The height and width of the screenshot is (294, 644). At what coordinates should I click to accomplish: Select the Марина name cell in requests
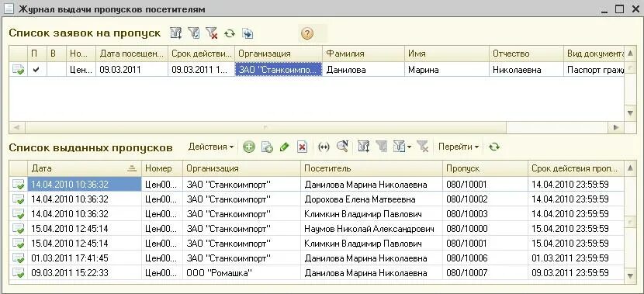[447, 69]
